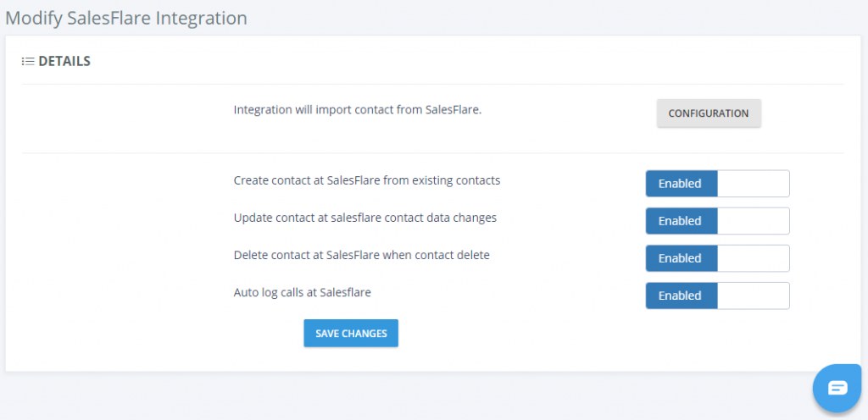Click white half of Update contact switch
The height and width of the screenshot is (420, 868).
754,221
